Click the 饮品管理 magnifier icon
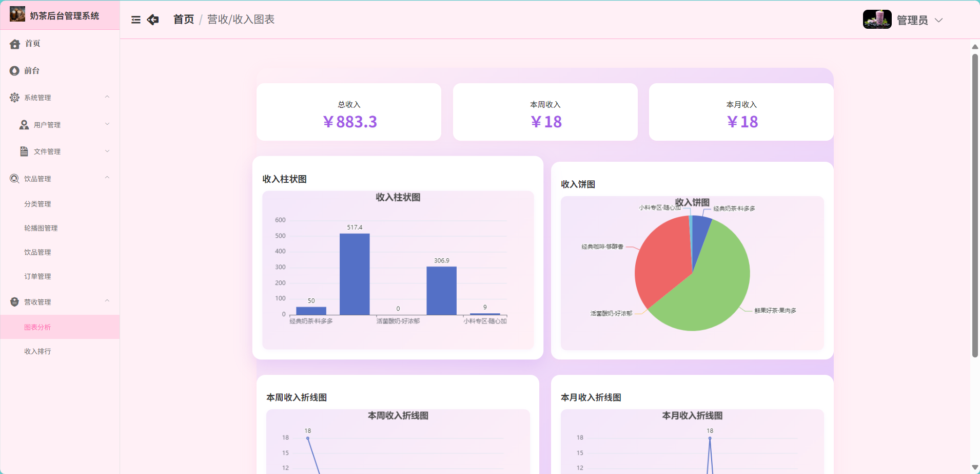 point(14,178)
